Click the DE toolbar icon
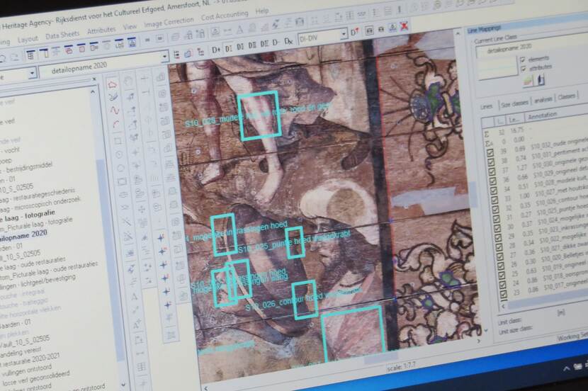588x391 pixels. pyautogui.click(x=264, y=44)
